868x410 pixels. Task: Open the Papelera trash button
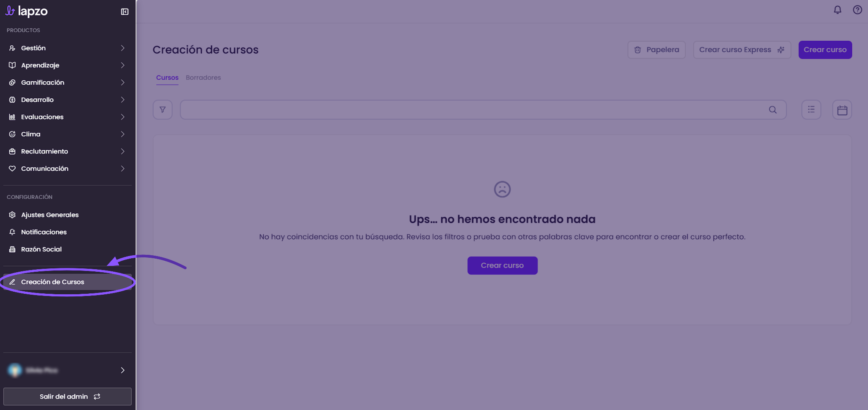coord(657,50)
